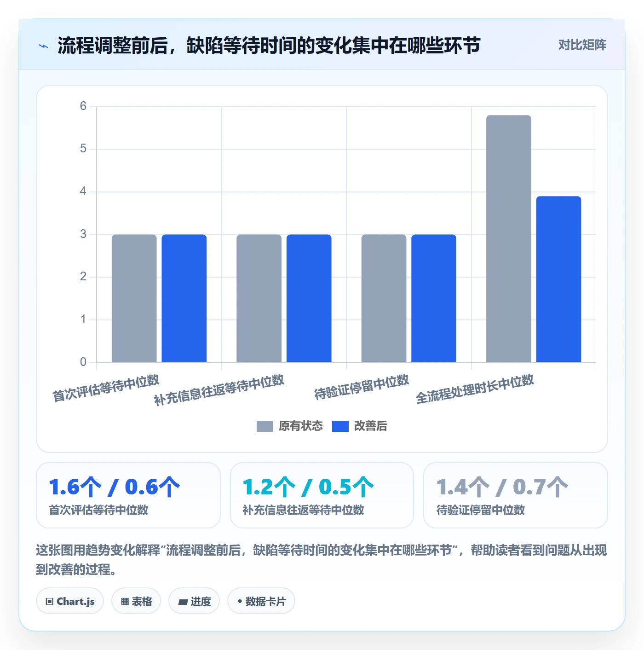Click the lightning bolt icon beside the title
Image resolution: width=644 pixels, height=650 pixels.
(44, 46)
